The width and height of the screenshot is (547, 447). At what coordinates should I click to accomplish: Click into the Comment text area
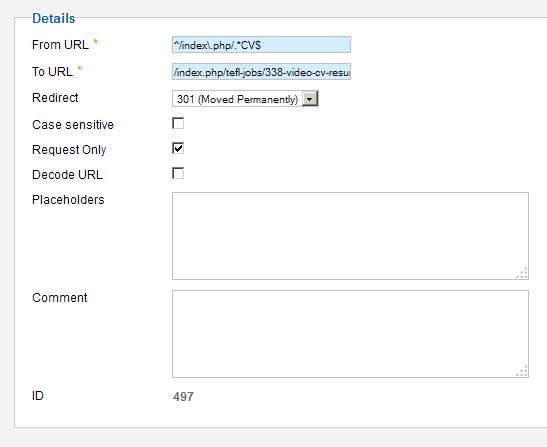(350, 334)
